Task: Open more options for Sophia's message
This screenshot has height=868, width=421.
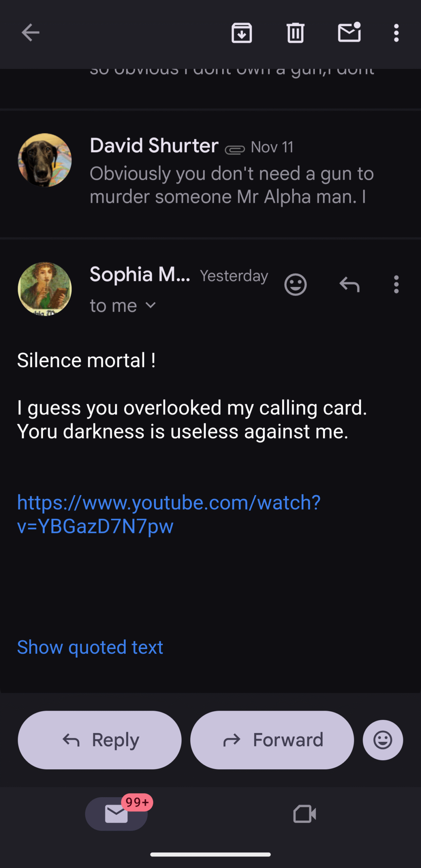Action: 396,284
